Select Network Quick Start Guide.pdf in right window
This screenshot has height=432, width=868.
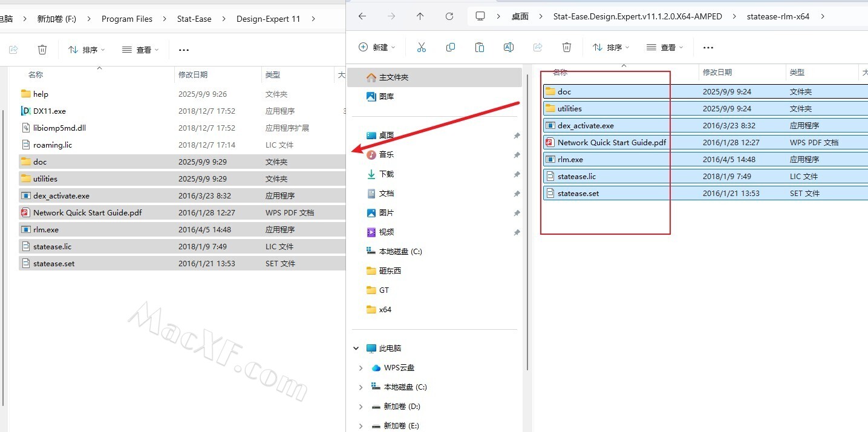click(x=705, y=142)
